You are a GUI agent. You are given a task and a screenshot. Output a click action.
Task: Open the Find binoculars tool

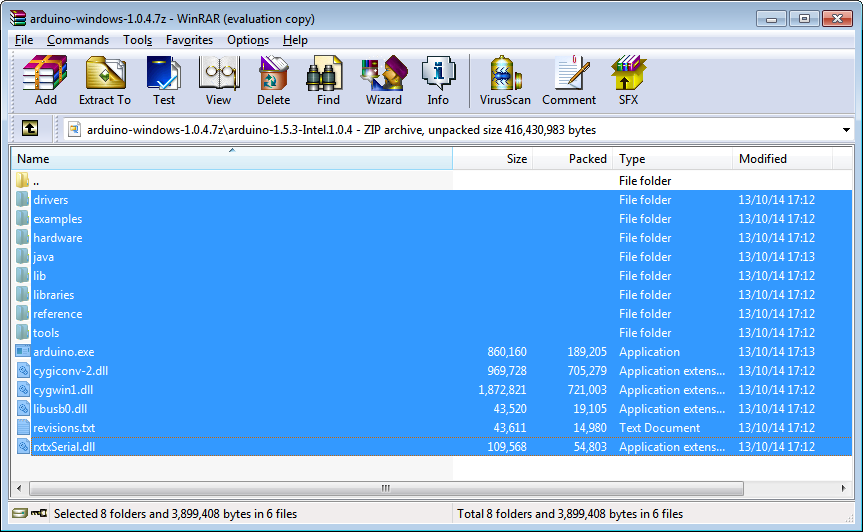coord(325,73)
